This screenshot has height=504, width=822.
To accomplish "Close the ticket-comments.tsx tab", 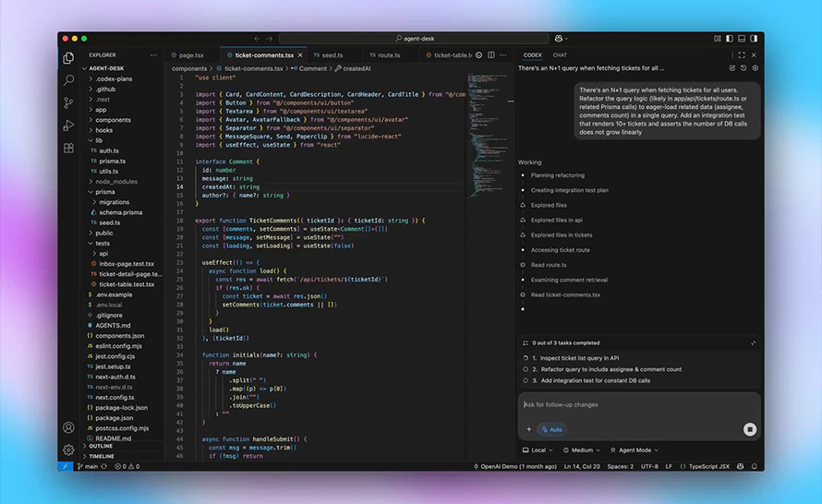I will [x=300, y=55].
